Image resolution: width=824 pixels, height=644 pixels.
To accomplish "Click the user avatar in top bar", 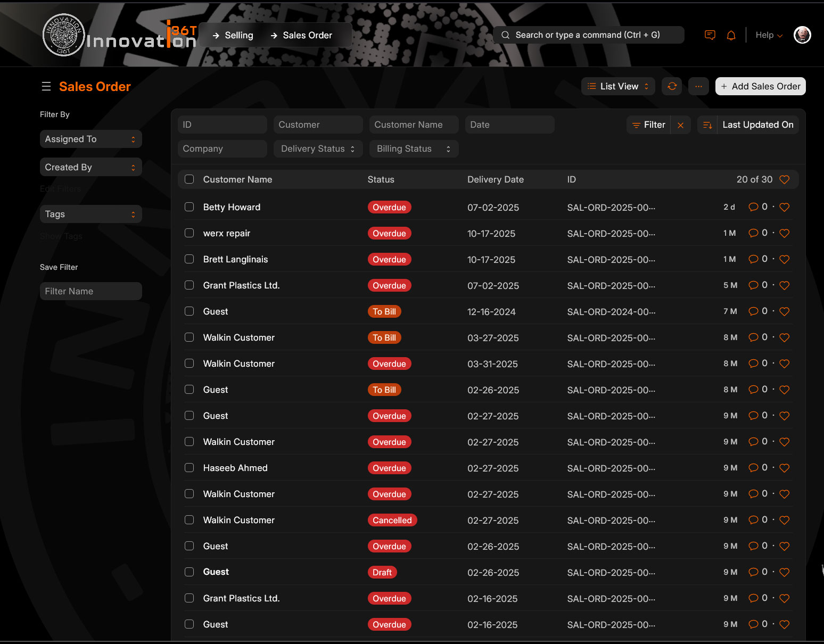I will pyautogui.click(x=802, y=35).
